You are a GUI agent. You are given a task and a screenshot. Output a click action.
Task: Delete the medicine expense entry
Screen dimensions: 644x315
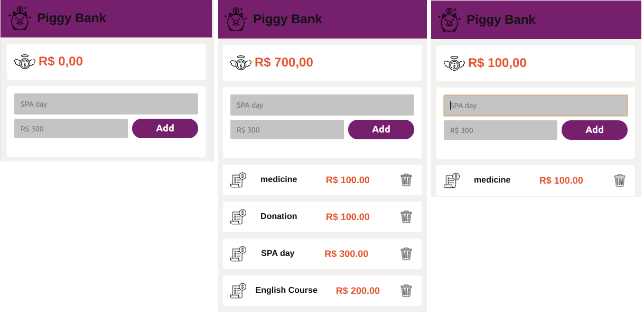click(x=406, y=180)
